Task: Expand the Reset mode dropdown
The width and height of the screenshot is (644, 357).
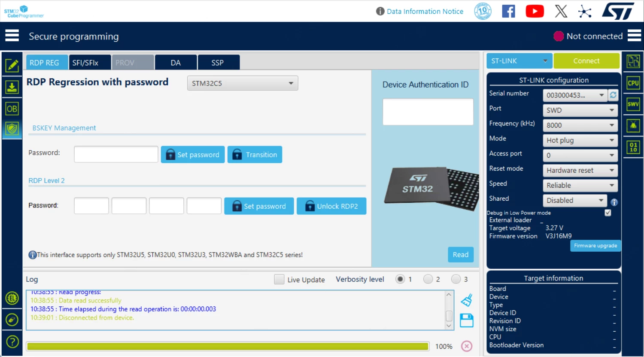Action: [580, 170]
